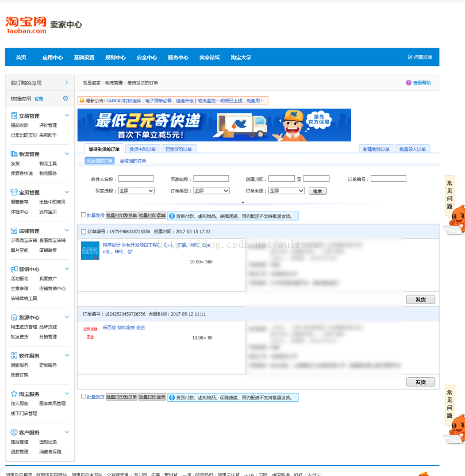Click the 搜索 button
The width and height of the screenshot is (465, 476).
pos(317,191)
